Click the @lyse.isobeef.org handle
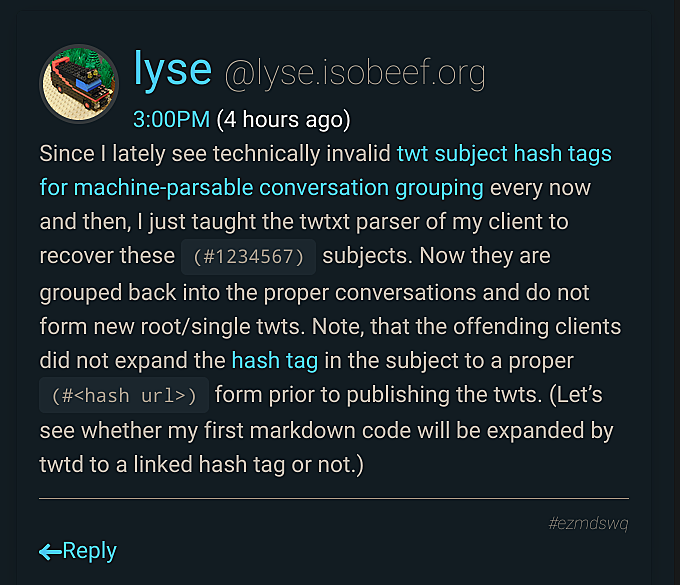 pyautogui.click(x=355, y=74)
